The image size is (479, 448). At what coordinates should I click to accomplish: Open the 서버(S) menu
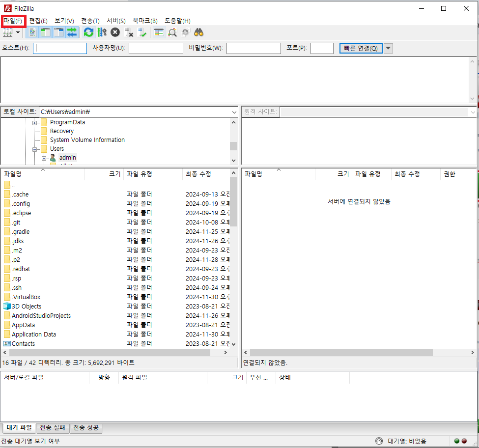point(116,21)
